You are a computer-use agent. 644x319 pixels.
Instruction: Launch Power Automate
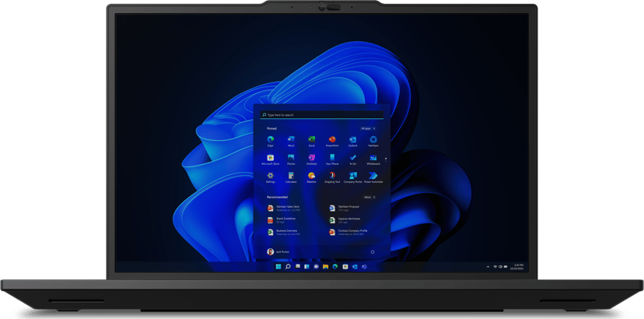tap(373, 177)
